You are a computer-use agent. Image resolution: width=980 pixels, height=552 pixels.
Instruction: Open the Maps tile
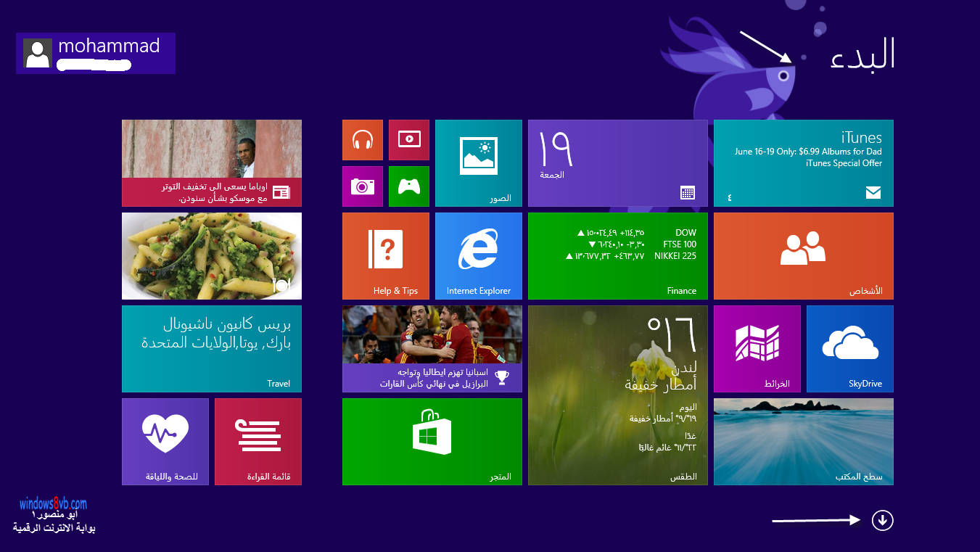(x=757, y=348)
